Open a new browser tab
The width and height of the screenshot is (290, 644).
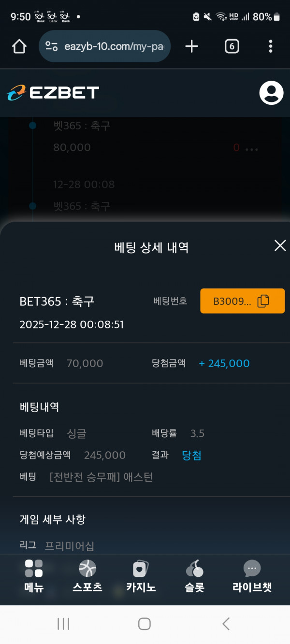[192, 46]
